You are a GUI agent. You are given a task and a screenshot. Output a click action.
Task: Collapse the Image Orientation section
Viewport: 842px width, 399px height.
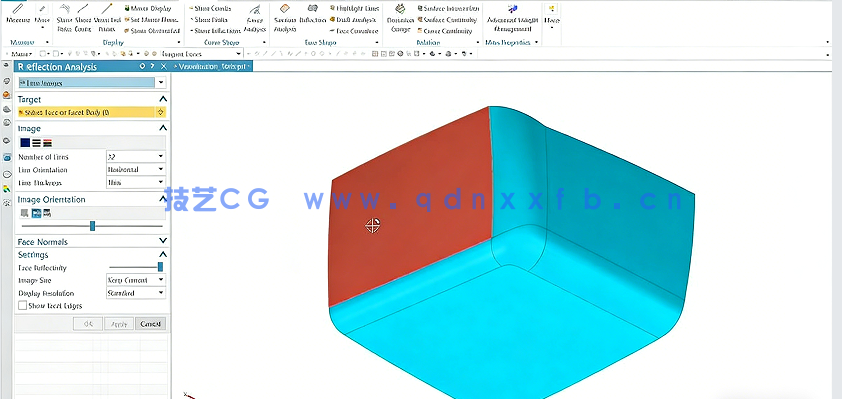(x=163, y=199)
